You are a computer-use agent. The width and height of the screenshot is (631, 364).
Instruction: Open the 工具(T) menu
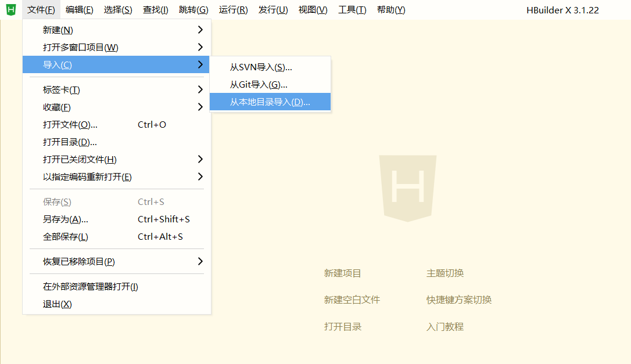(x=352, y=10)
